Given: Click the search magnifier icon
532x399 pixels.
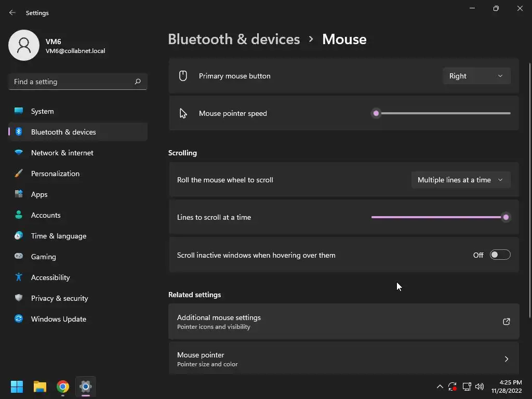Looking at the screenshot, I should 137,82.
